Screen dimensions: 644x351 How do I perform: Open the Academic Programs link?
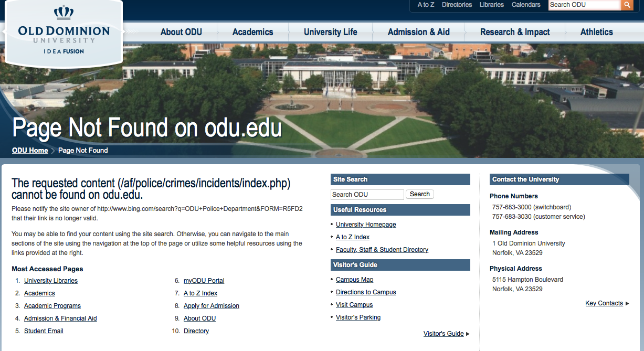[52, 306]
